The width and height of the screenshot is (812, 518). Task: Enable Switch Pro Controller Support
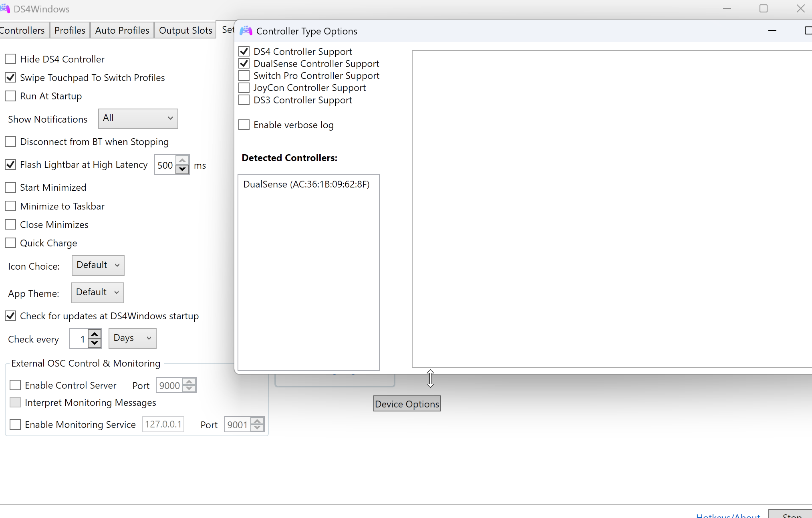pos(244,76)
